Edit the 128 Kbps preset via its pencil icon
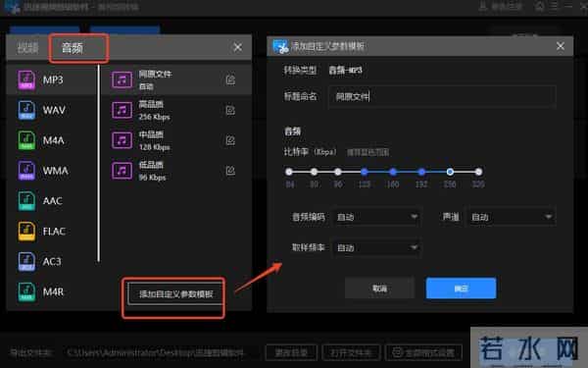This screenshot has height=368, width=588. (230, 140)
